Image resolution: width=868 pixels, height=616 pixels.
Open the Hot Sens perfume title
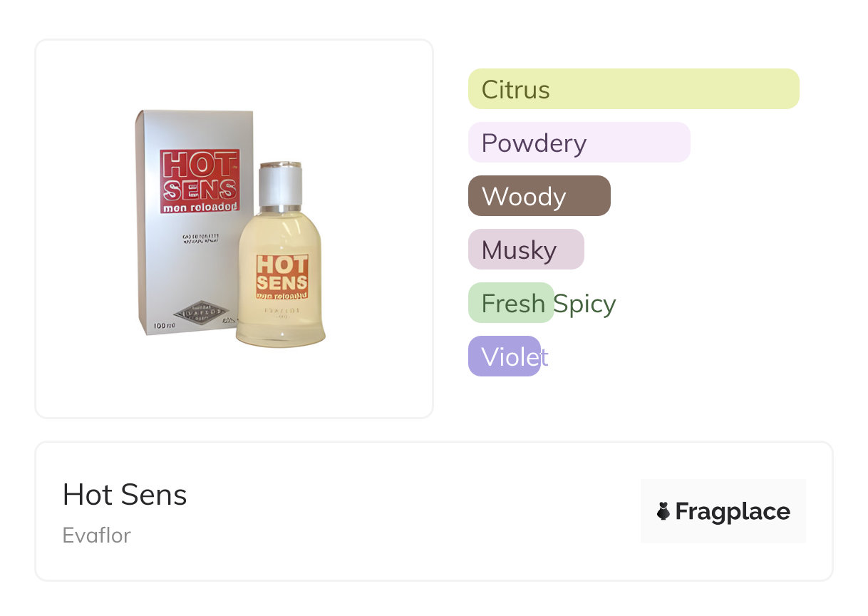coord(125,495)
